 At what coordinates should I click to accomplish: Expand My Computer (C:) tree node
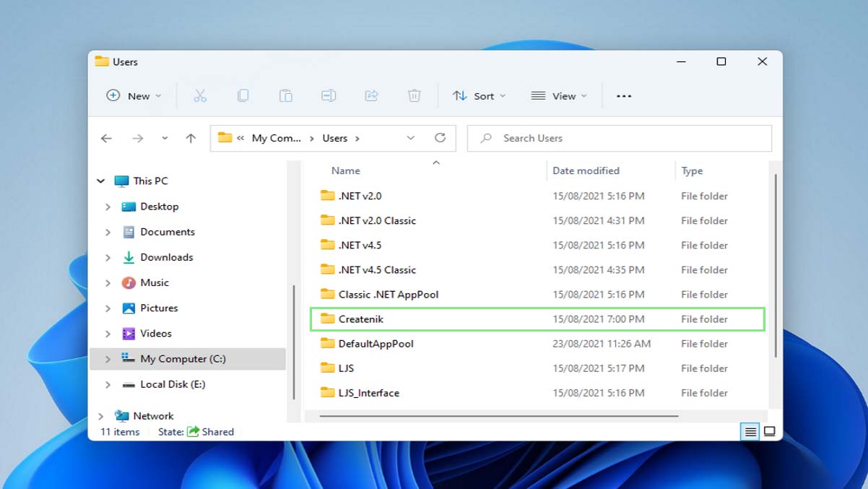tap(108, 359)
